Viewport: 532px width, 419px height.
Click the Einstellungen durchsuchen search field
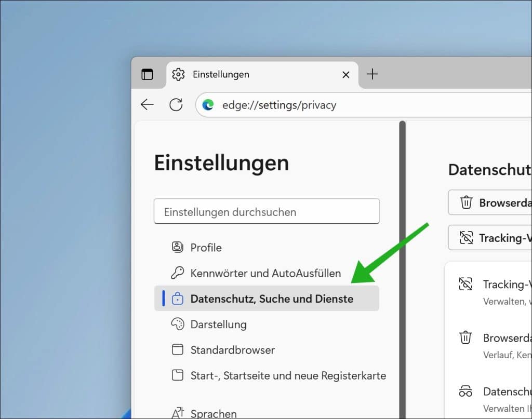[x=267, y=211]
